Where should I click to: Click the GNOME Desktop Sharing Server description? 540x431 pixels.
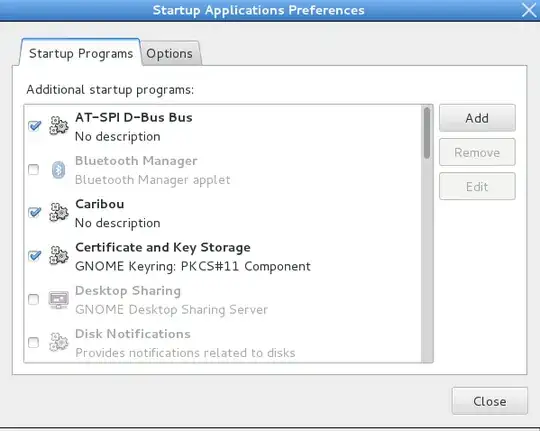coord(171,310)
